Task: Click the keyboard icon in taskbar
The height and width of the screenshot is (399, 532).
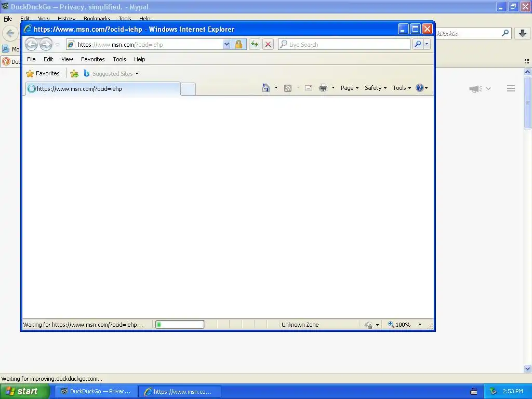Action: pyautogui.click(x=474, y=392)
